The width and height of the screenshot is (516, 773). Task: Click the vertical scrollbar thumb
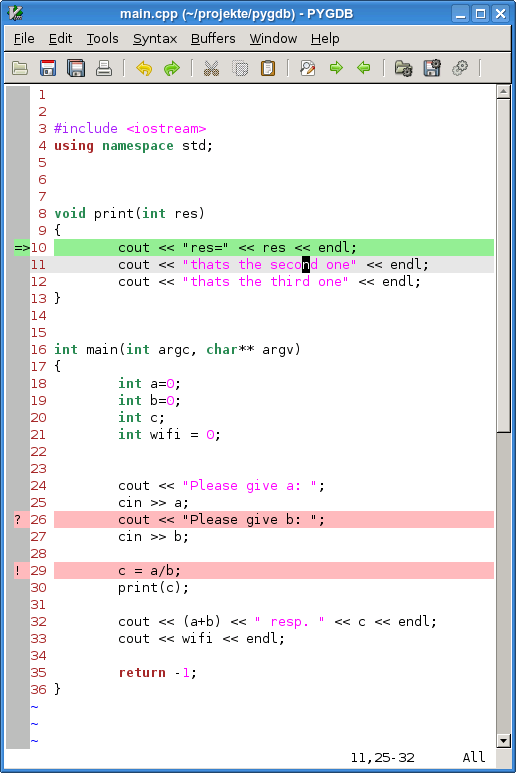tap(503, 266)
